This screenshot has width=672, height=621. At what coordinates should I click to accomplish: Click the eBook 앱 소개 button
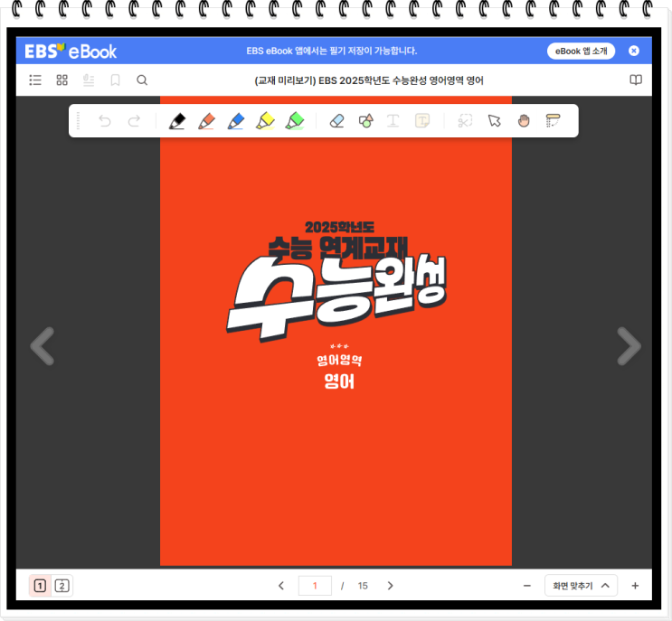(582, 51)
